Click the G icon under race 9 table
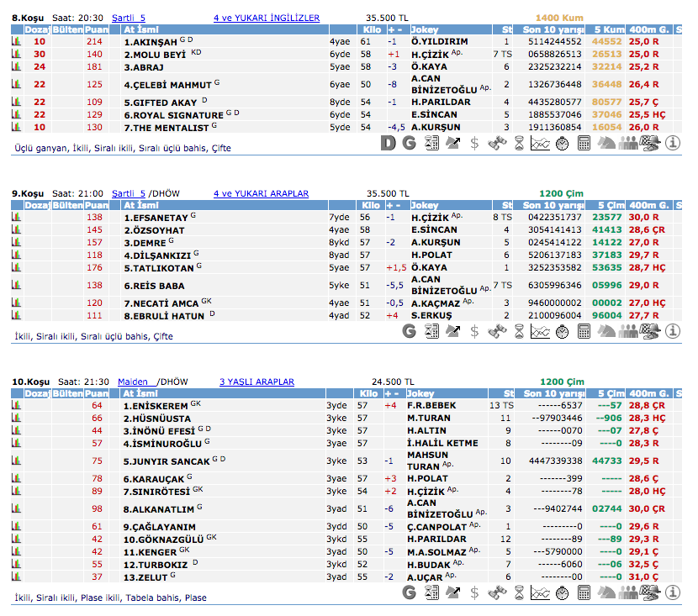Screen dimensions: 698x616 (410, 332)
